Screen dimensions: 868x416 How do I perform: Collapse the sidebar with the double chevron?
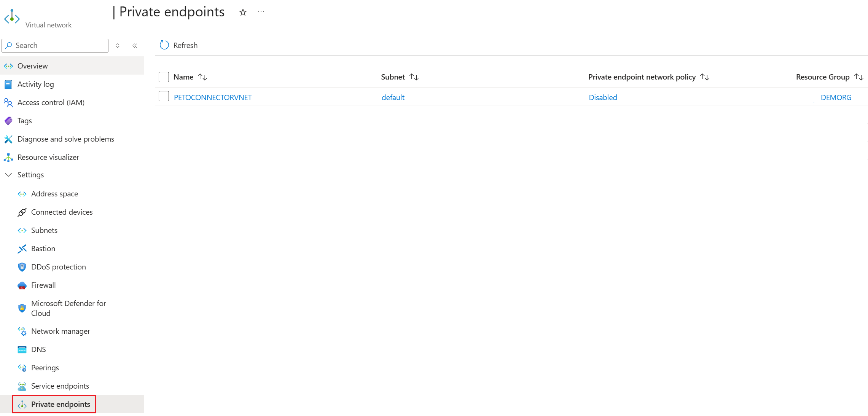(x=135, y=46)
